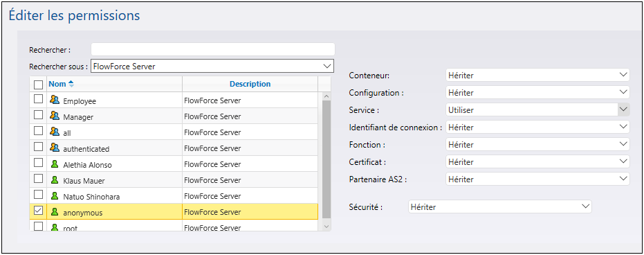Tick the checkbox for Employee row
Screen dimensions: 644x255
point(38,98)
